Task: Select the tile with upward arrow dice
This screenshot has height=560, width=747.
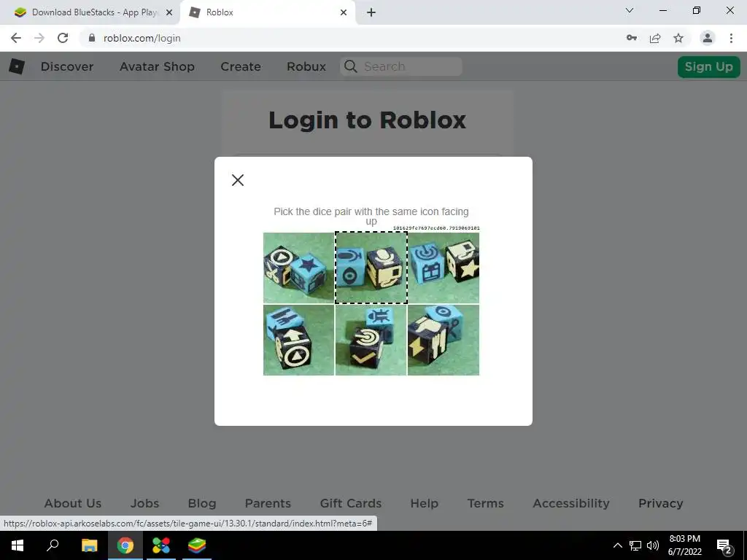Action: (298, 340)
